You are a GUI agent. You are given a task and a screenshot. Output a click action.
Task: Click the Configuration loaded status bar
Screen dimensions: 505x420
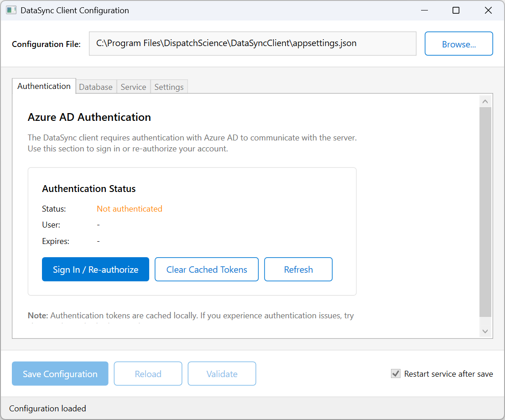click(x=47, y=408)
